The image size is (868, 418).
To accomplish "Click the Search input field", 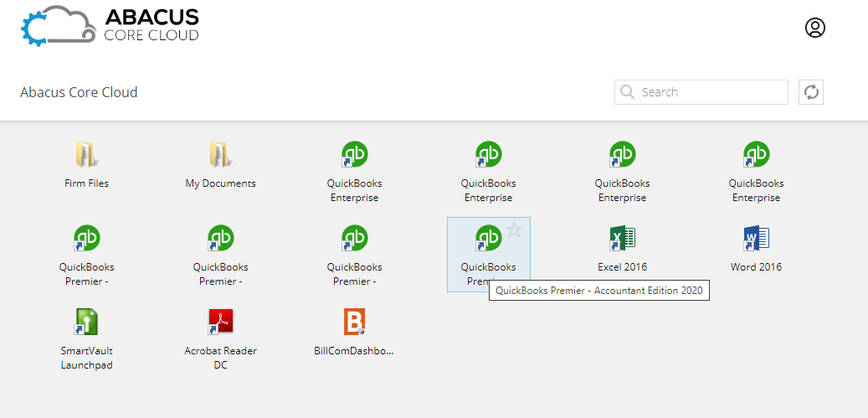I will [701, 92].
